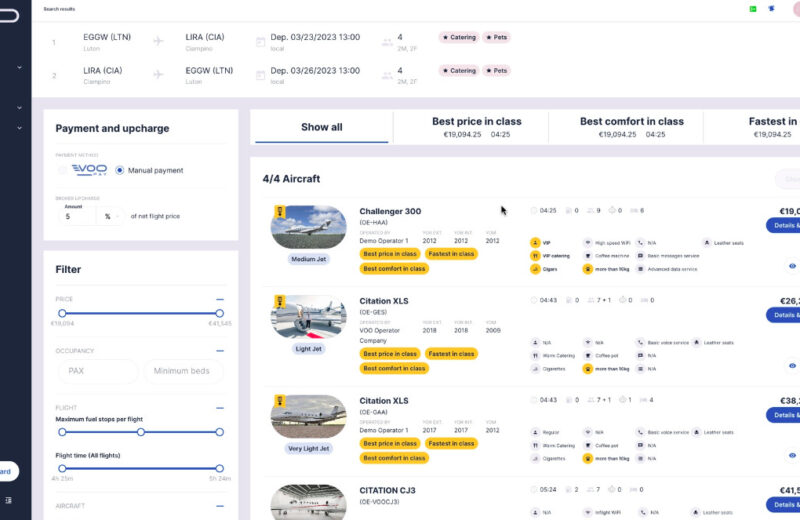Click the passengers icon in leg 1
Screen dimensions: 800x520
pyautogui.click(x=387, y=42)
